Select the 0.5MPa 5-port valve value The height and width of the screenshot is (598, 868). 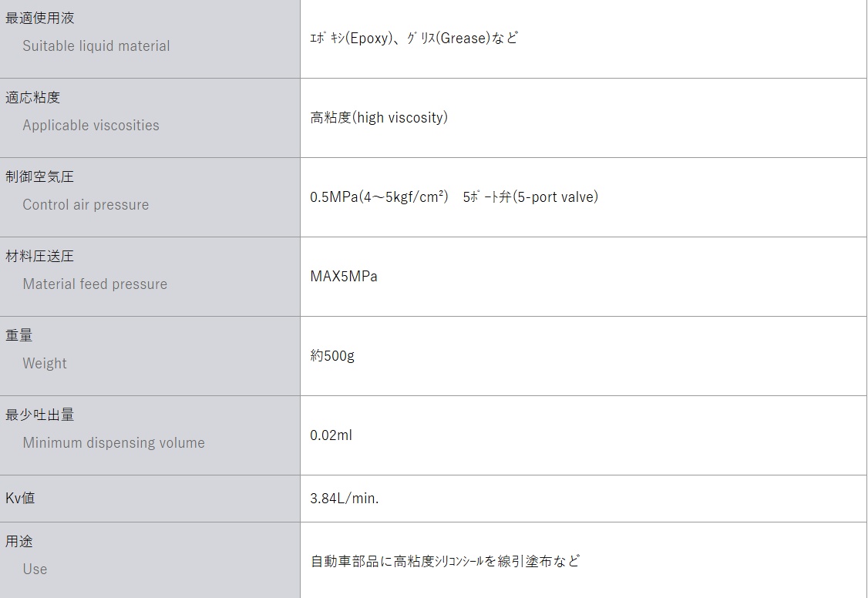pos(454,197)
